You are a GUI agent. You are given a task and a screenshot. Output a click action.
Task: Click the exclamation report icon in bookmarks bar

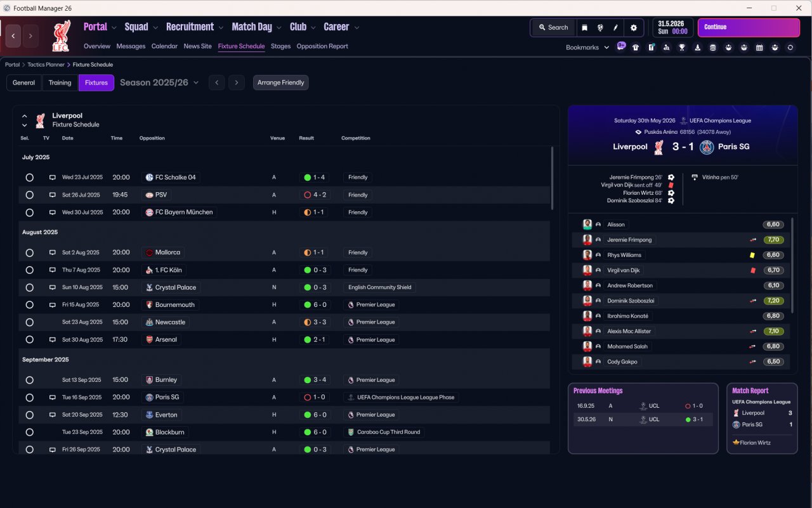[652, 48]
